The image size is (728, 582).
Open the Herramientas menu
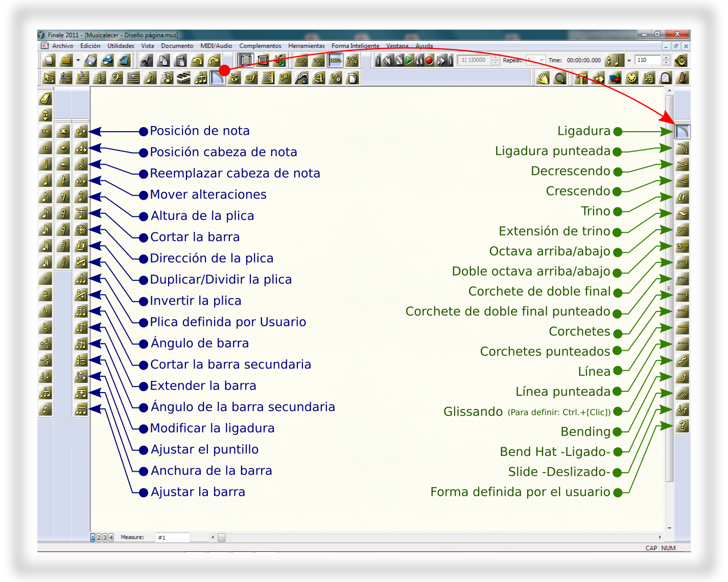pos(306,46)
